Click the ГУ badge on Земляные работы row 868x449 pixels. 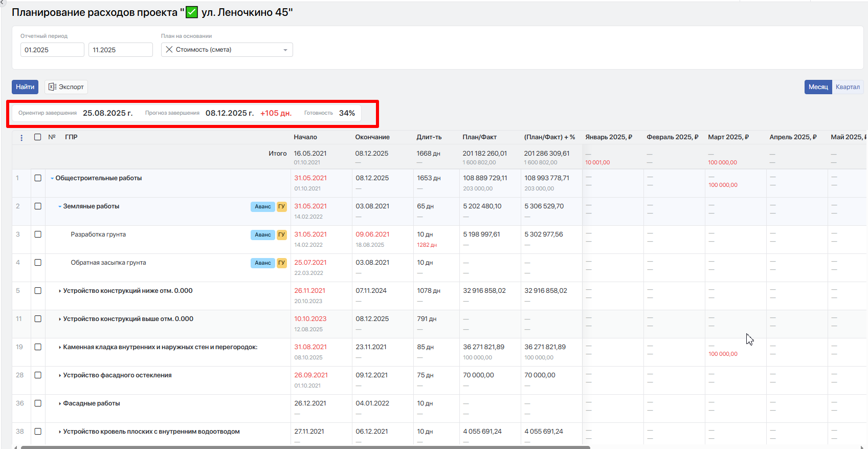281,207
